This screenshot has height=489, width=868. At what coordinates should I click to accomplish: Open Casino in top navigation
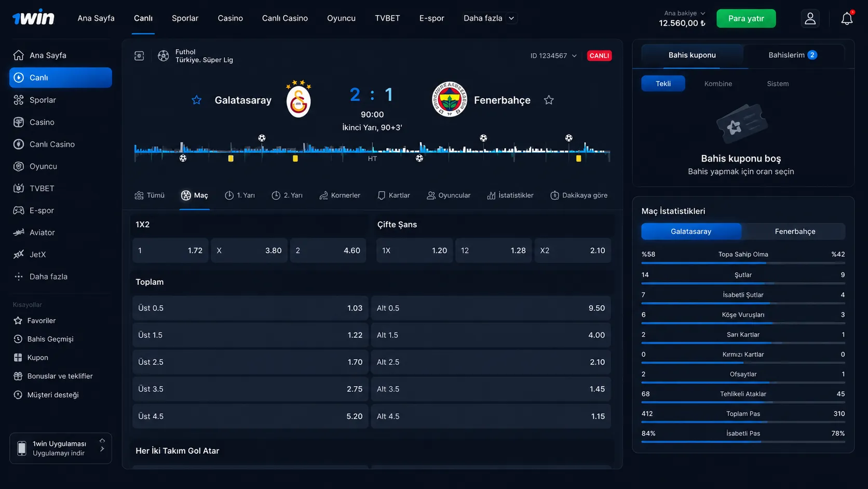coord(230,18)
